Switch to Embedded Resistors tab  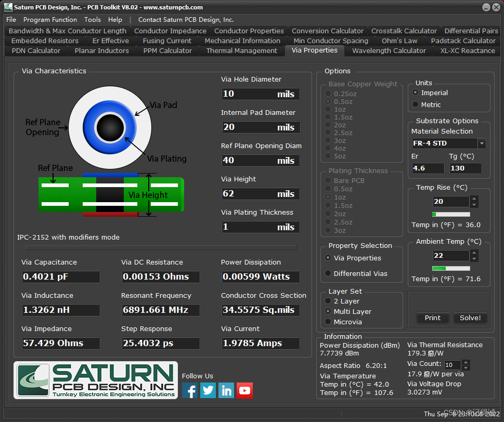pos(45,41)
